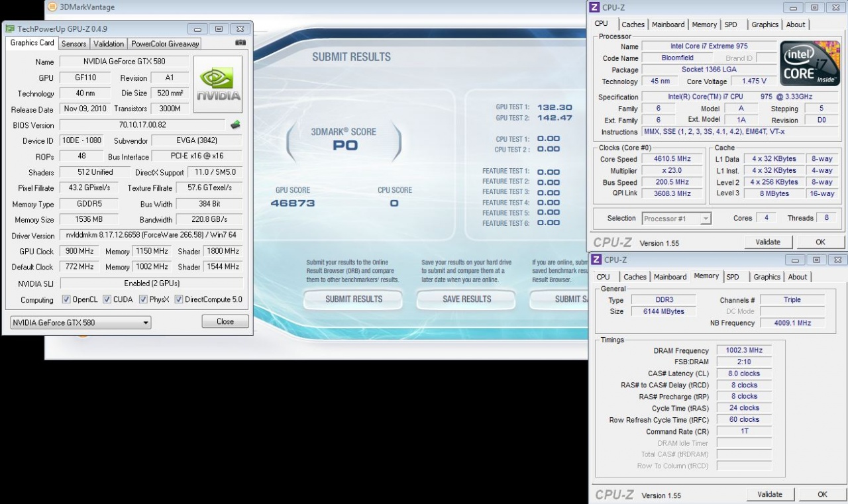Viewport: 848px width, 504px height.
Task: Open the About tab in top CPU-Z window
Action: tap(796, 25)
